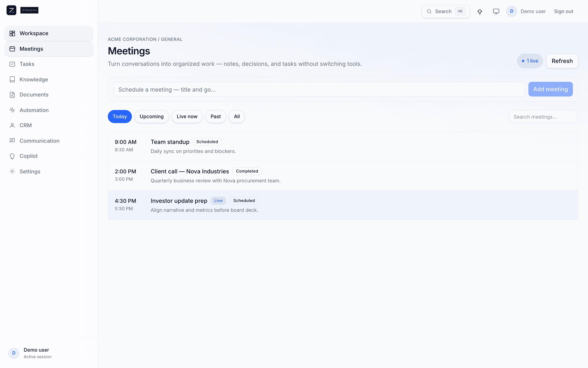Image resolution: width=588 pixels, height=368 pixels.
Task: Click ACME CORPORATION / GENERAL breadcrumb
Action: 145,39
